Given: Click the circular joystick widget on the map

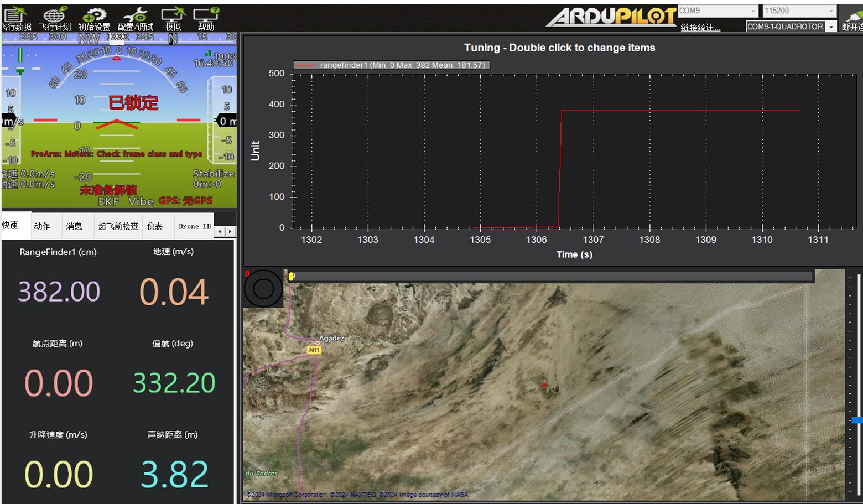Looking at the screenshot, I should coord(263,288).
